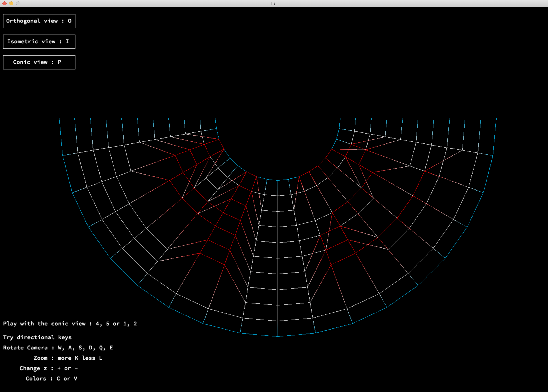
Task: Switch to Conic view : P box
Action: coord(39,62)
